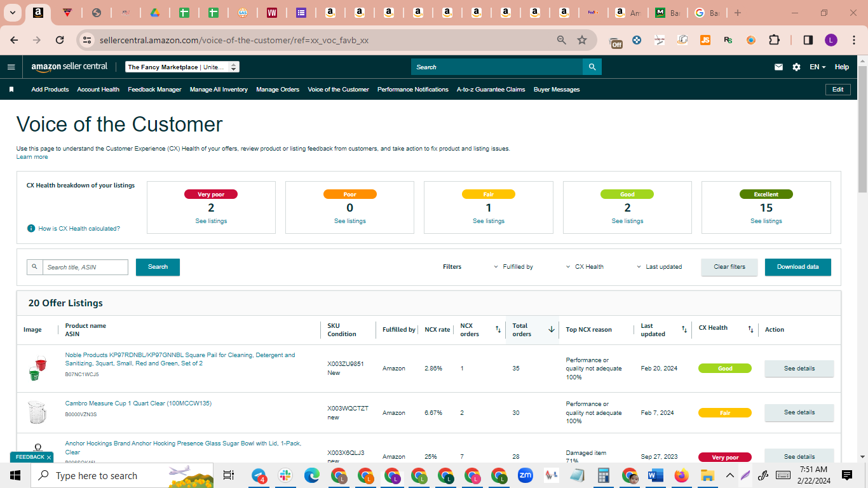Image resolution: width=868 pixels, height=488 pixels.
Task: Click the magnifier search button in header
Action: pos(592,67)
